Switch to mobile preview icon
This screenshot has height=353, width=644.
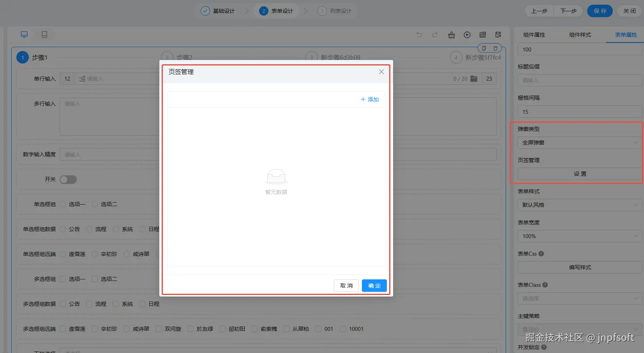coord(44,35)
